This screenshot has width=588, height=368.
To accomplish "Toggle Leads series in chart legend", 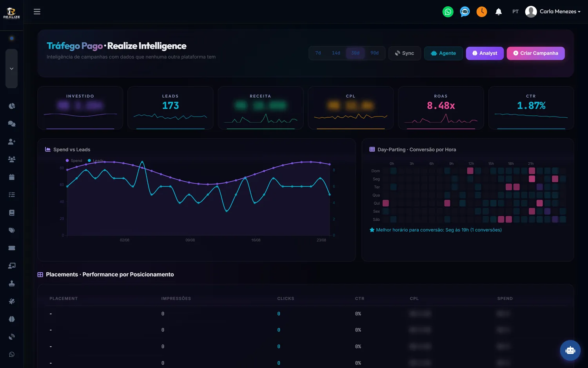I will (96, 160).
